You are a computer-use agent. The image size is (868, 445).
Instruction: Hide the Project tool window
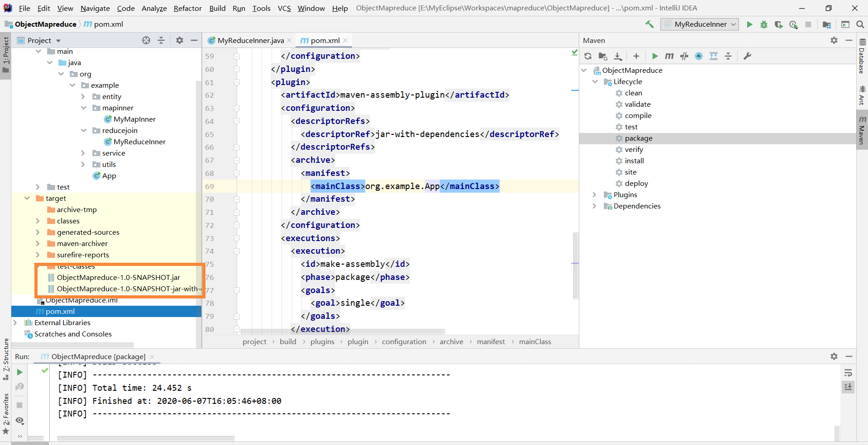pyautogui.click(x=194, y=40)
